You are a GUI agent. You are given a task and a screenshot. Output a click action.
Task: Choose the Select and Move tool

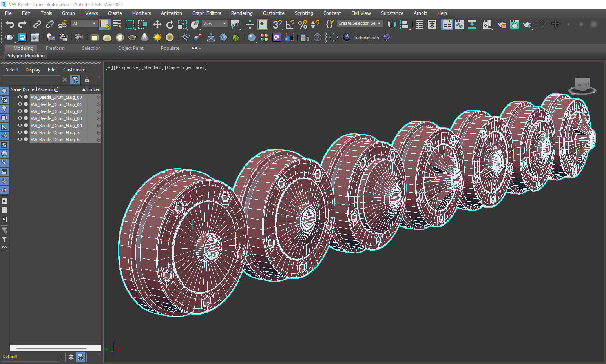[x=157, y=24]
